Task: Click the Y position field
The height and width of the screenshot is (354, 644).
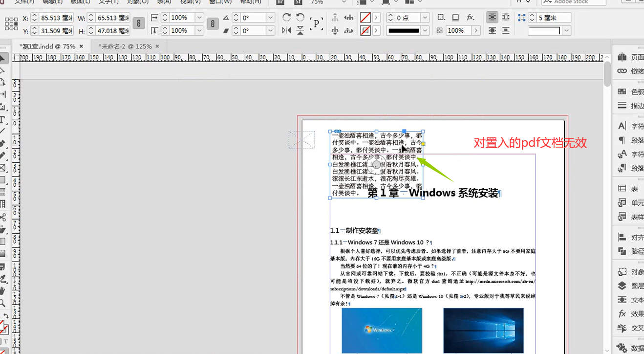Action: pos(57,31)
